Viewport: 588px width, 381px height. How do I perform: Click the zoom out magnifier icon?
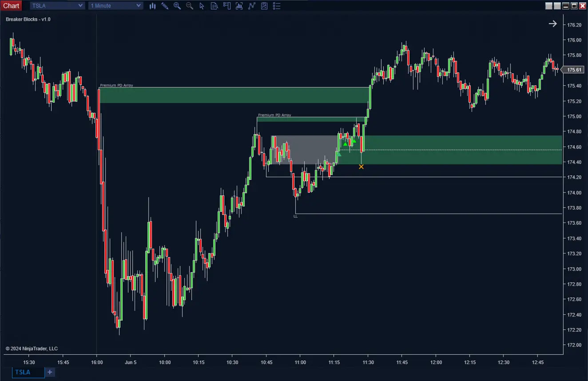coord(190,6)
